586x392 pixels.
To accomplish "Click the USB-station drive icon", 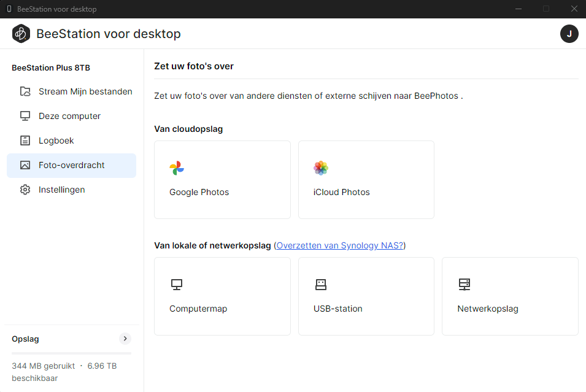I will pyautogui.click(x=321, y=285).
